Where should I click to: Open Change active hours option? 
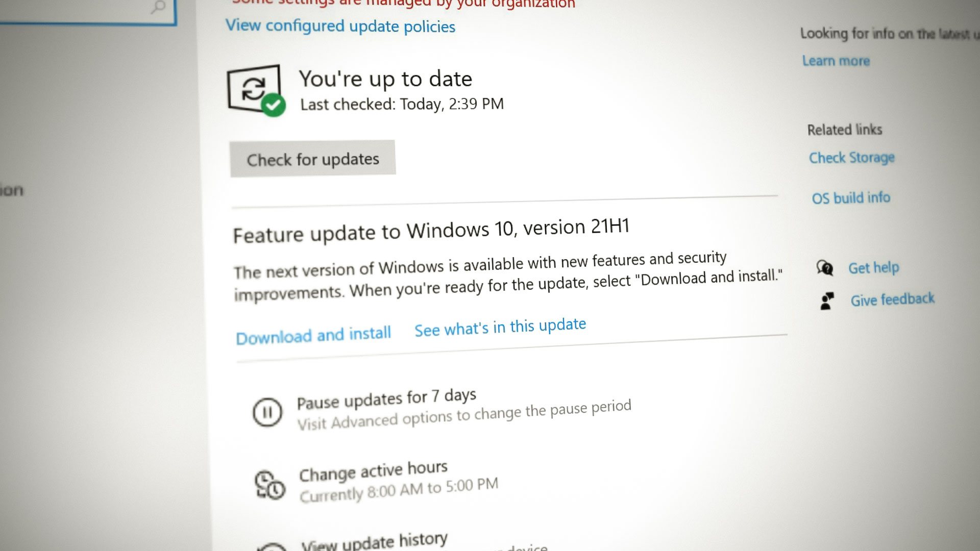coord(373,471)
